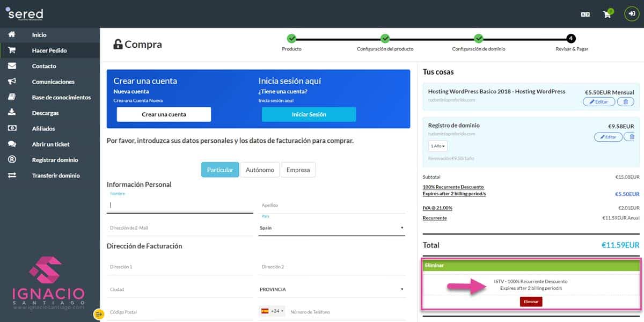The image size is (644, 322).
Task: Click the login icon in green circle
Action: click(632, 14)
